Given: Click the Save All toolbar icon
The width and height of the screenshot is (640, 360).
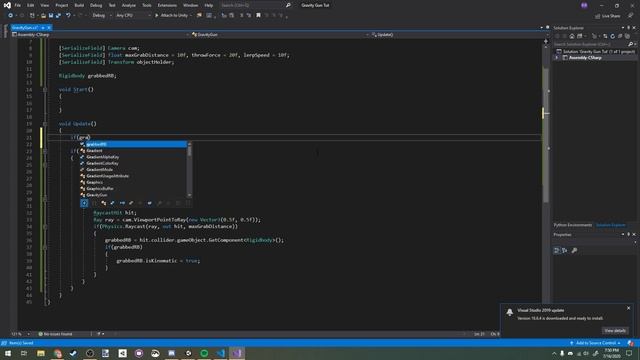Looking at the screenshot, I should tap(58, 16).
